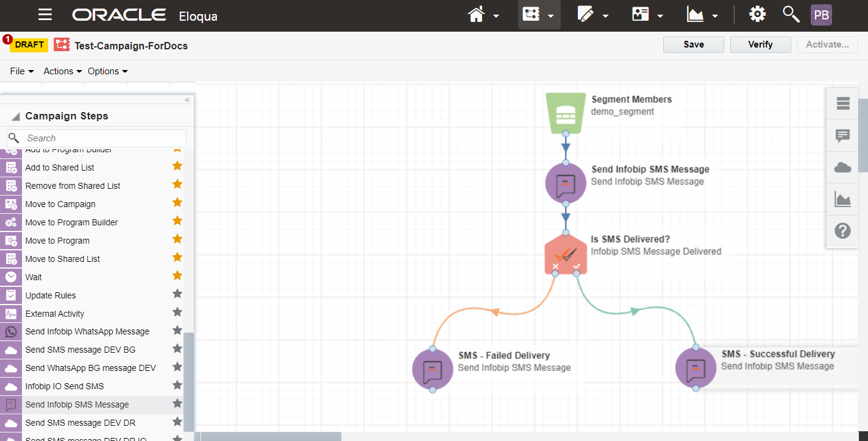
Task: Click the Verify button
Action: coord(760,44)
